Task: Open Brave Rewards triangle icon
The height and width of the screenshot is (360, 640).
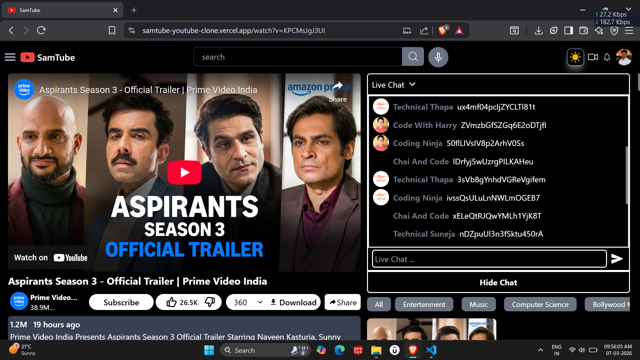Action: (459, 30)
